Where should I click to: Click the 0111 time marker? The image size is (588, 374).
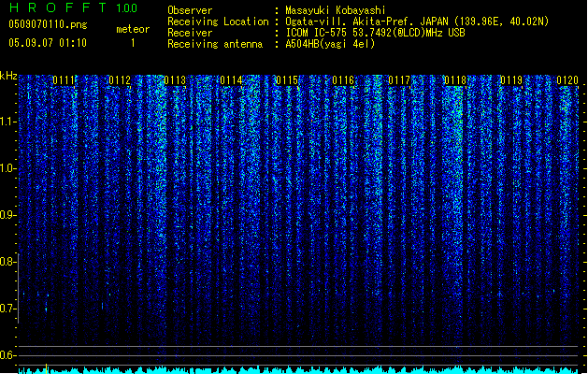64,80
